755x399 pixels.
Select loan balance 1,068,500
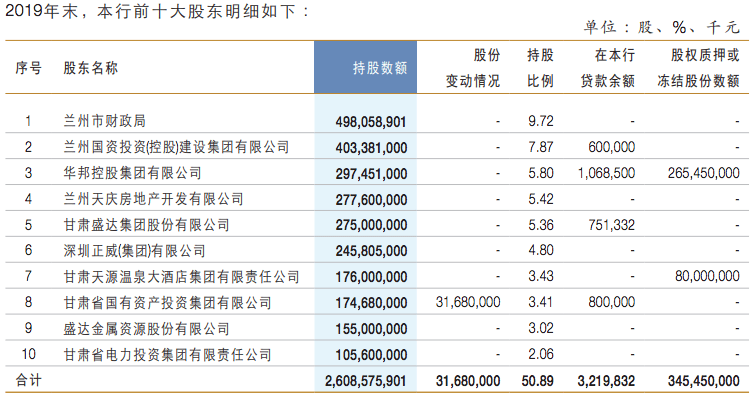(607, 173)
